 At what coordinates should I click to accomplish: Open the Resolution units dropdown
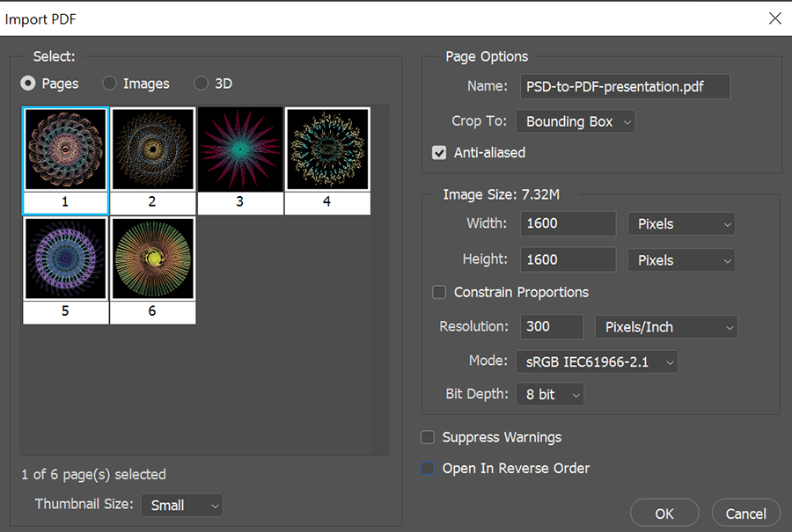tap(666, 326)
